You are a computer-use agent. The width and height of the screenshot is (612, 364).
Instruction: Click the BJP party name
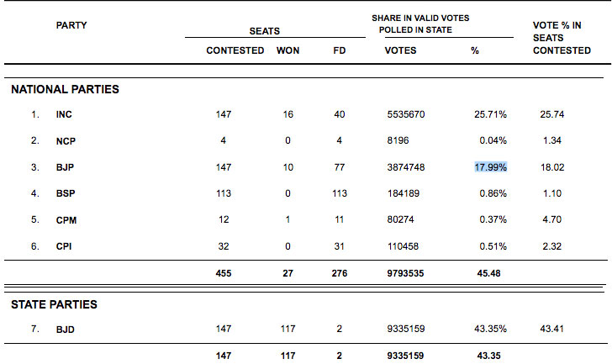click(x=66, y=167)
